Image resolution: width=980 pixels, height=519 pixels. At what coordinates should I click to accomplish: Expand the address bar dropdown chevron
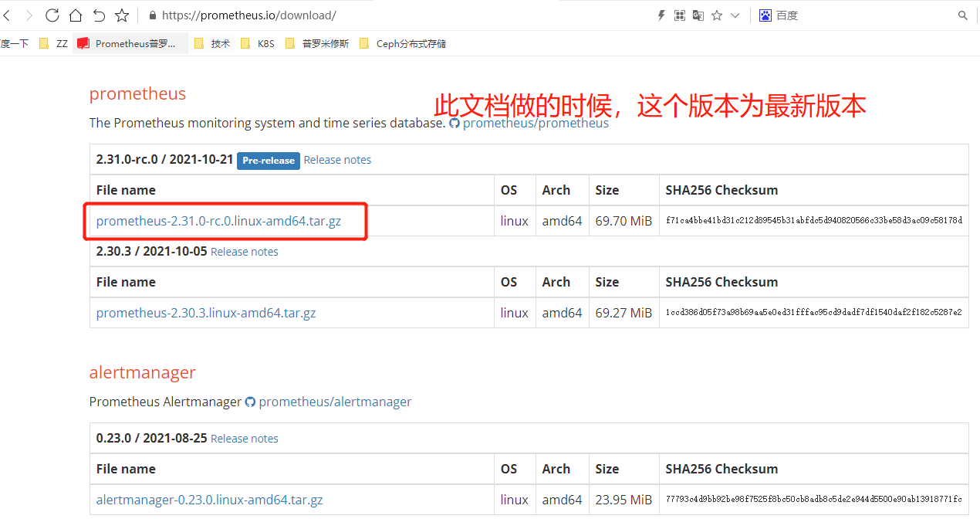pos(735,15)
